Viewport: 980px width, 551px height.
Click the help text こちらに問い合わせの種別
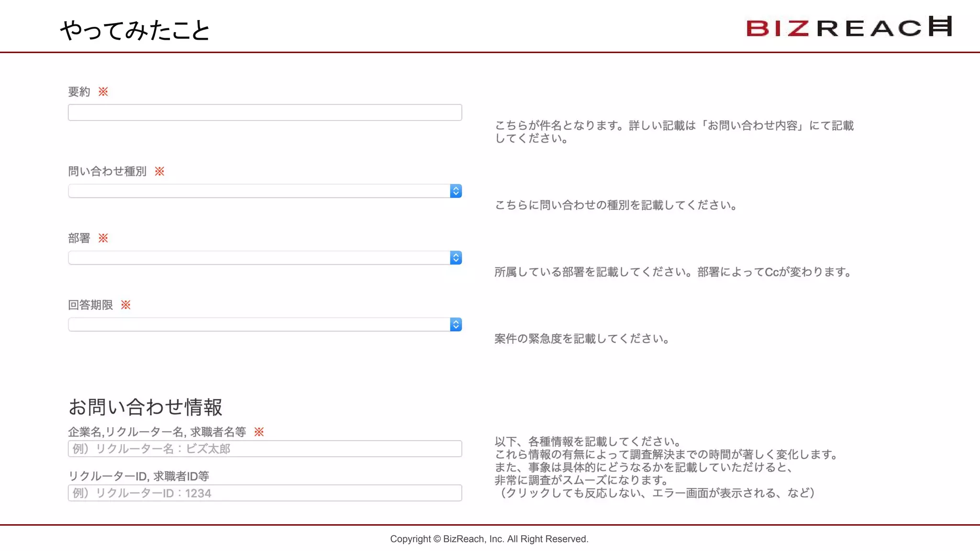[x=616, y=205]
